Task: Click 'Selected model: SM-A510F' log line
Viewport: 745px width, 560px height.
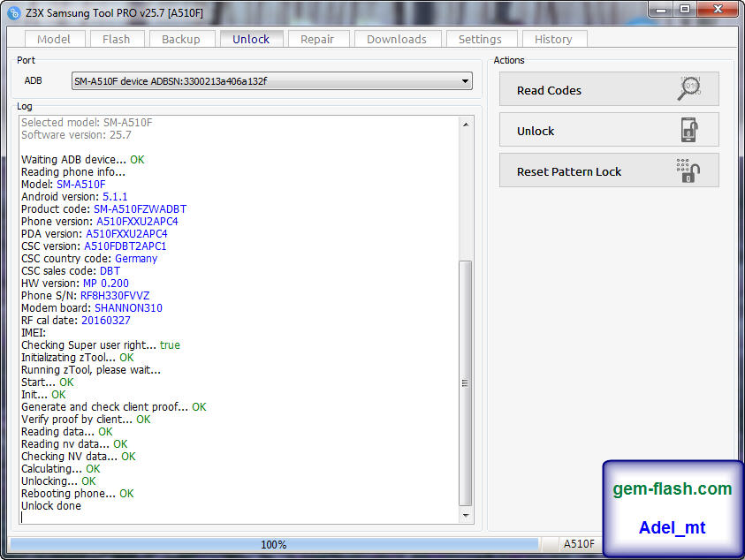Action: [x=87, y=123]
